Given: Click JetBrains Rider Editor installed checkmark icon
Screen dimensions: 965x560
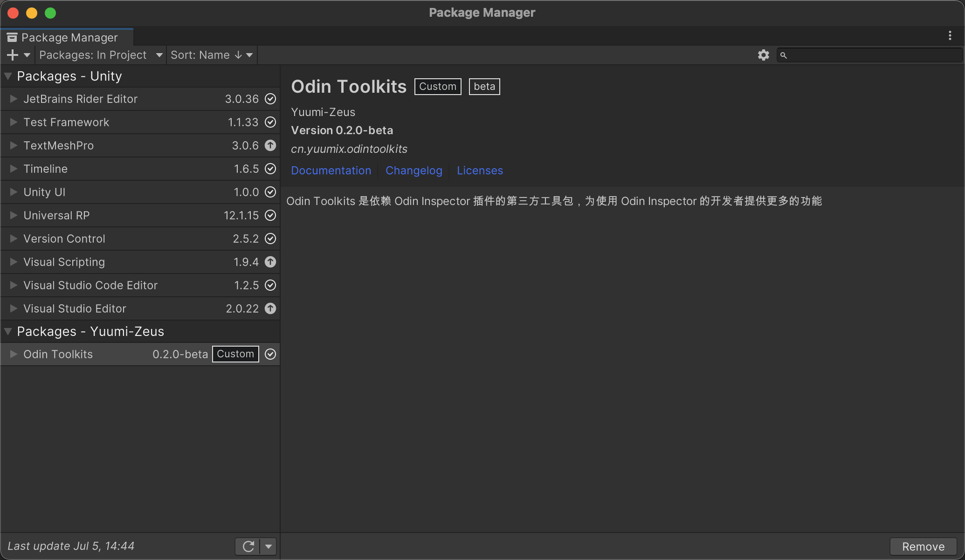Looking at the screenshot, I should [x=270, y=99].
